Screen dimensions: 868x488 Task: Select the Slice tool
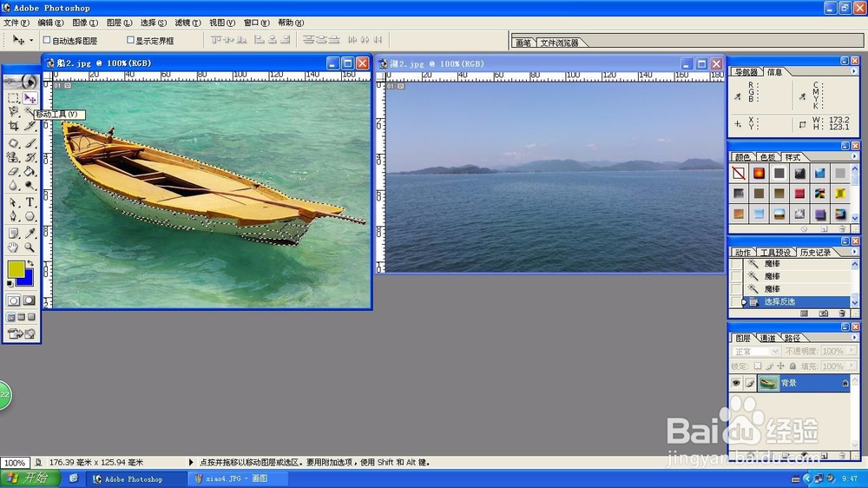tap(30, 127)
